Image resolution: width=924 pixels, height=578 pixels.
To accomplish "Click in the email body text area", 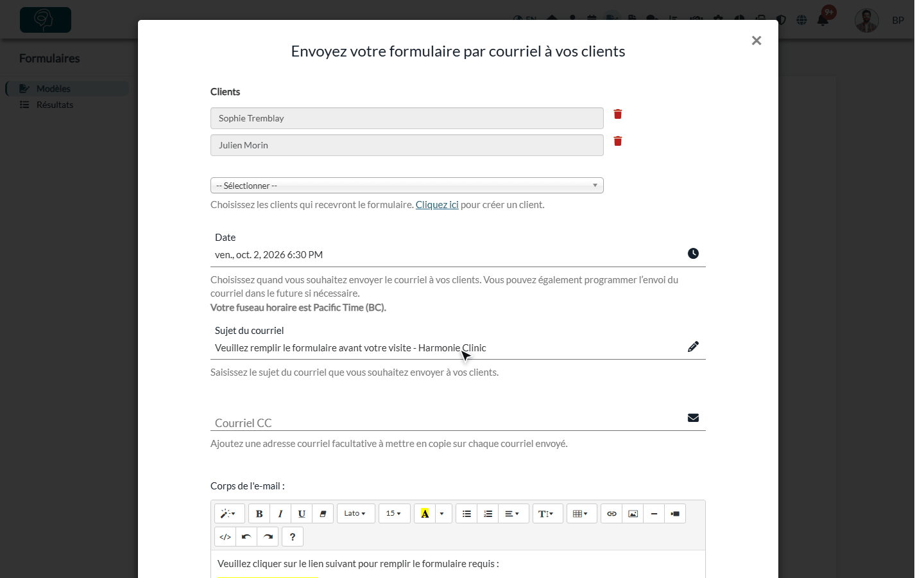I will 458,564.
